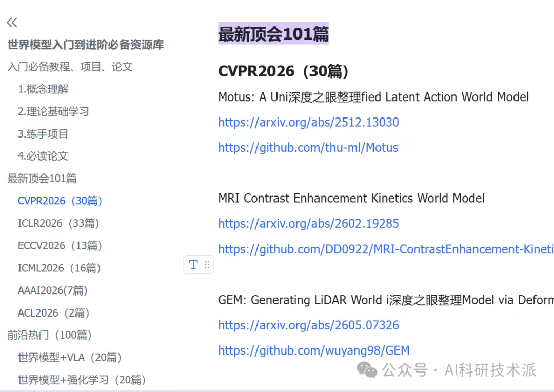Open the arxiv.org/abs/2602.19285 link
554x392 pixels.
[x=308, y=223]
